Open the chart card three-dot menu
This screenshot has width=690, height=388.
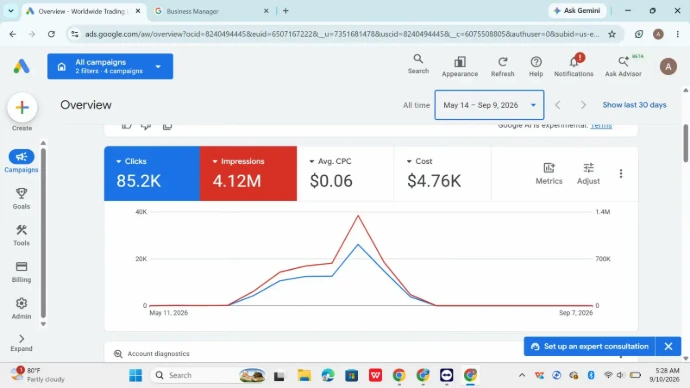(x=620, y=173)
